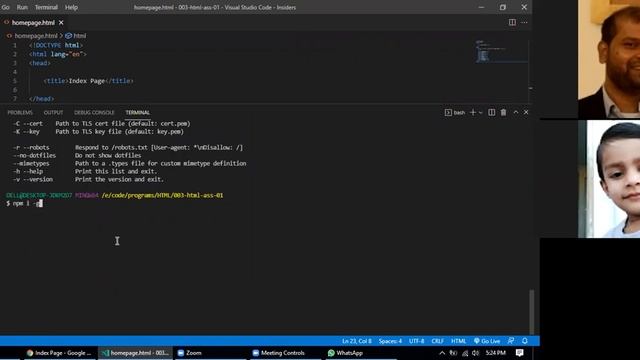
Task: Click the --mimetypes option text
Action: tap(31, 163)
